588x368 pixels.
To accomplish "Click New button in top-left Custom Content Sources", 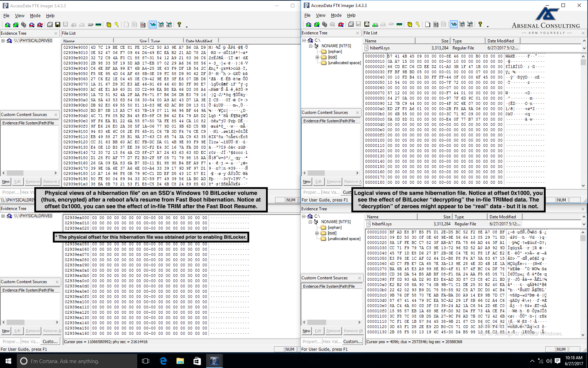I will (6, 182).
